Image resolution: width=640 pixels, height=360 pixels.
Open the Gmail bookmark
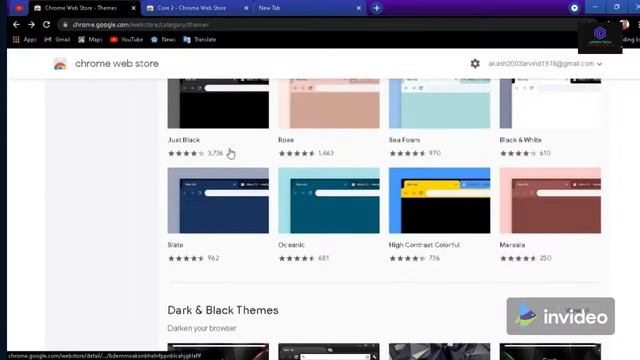(57, 40)
